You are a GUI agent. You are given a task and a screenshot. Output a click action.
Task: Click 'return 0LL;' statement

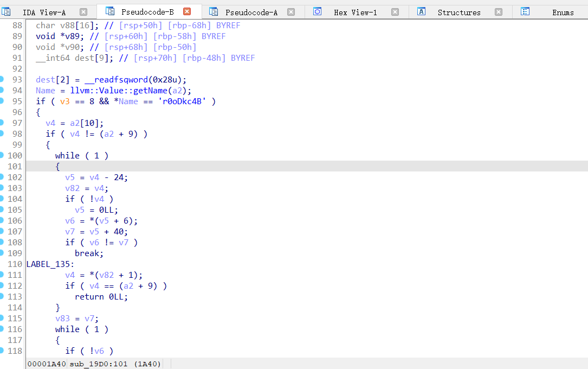[101, 297]
